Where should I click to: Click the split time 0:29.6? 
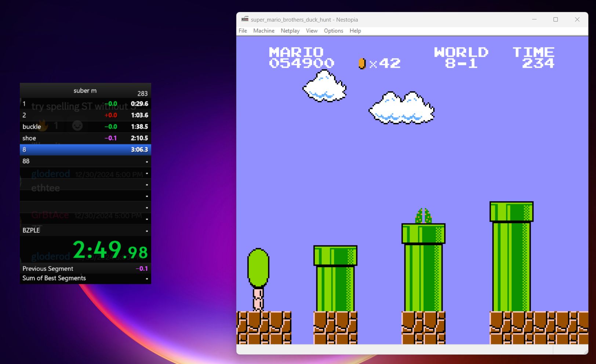139,104
